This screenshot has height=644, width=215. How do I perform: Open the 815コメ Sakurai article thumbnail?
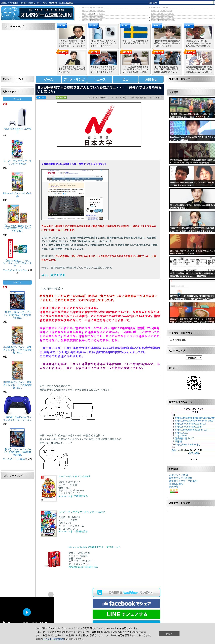[x=135, y=58]
